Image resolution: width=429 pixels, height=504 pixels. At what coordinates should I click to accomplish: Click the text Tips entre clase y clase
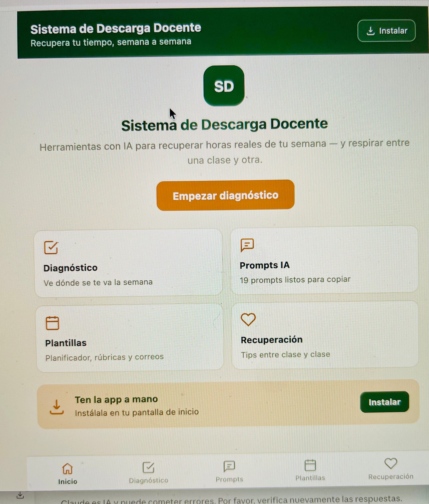285,354
